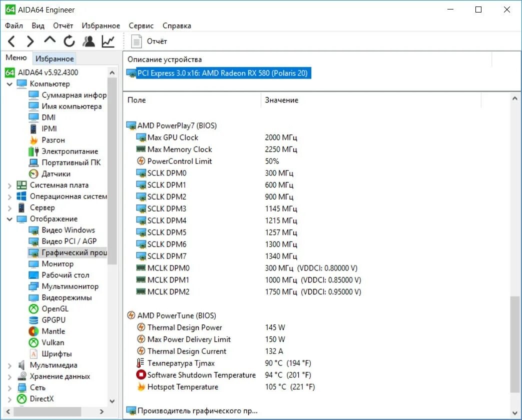Switch to the Избранное panel tab
Screen dimensions: 522x420
55,58
